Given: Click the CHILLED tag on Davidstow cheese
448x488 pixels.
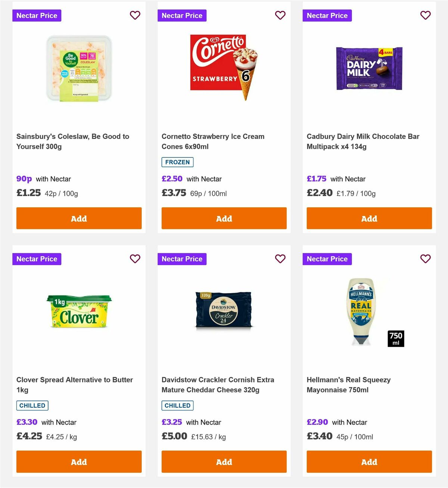Looking at the screenshot, I should click(x=177, y=405).
